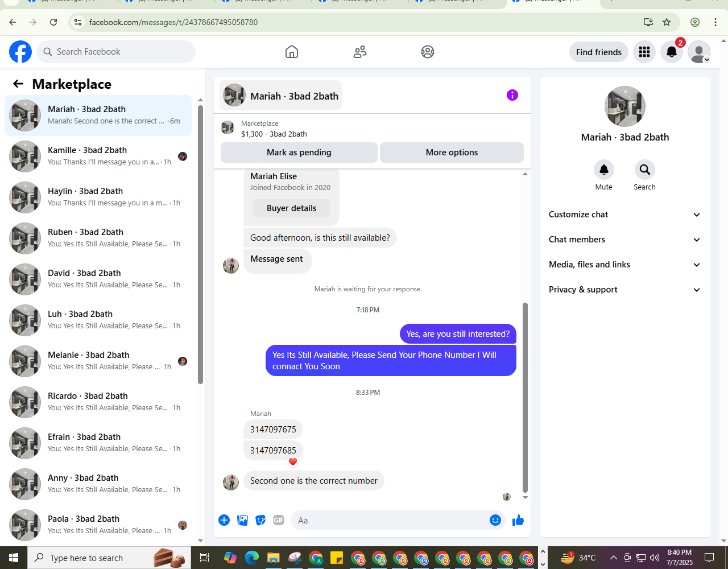Click the Facebook logo
Viewport: 728px width, 569px height.
point(20,52)
